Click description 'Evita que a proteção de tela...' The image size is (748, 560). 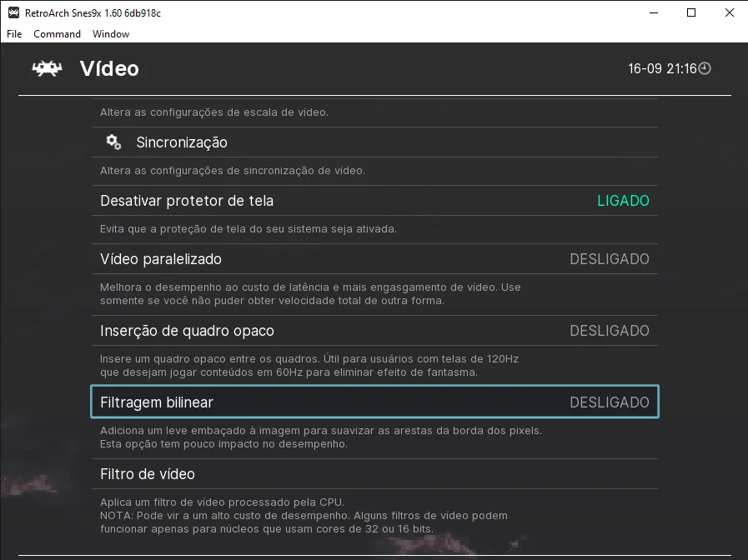coord(248,229)
